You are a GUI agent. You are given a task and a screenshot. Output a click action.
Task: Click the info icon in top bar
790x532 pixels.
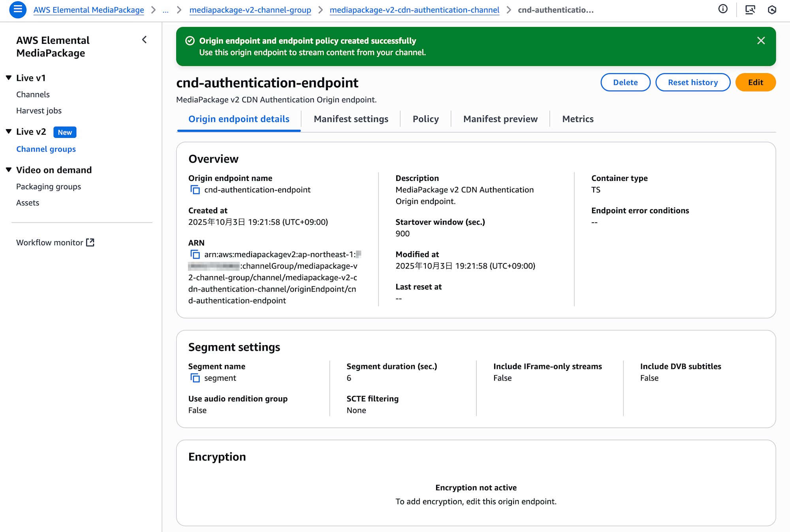point(722,9)
